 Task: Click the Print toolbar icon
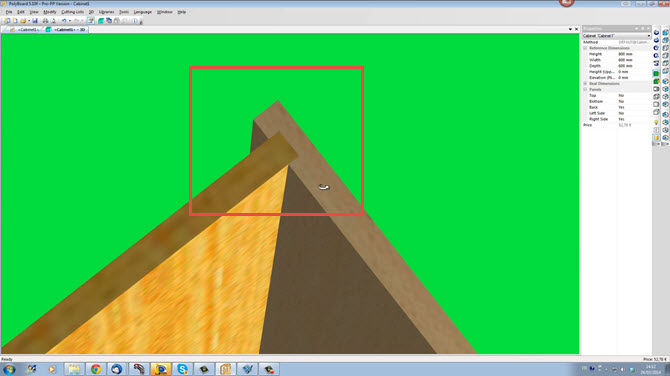click(x=45, y=21)
